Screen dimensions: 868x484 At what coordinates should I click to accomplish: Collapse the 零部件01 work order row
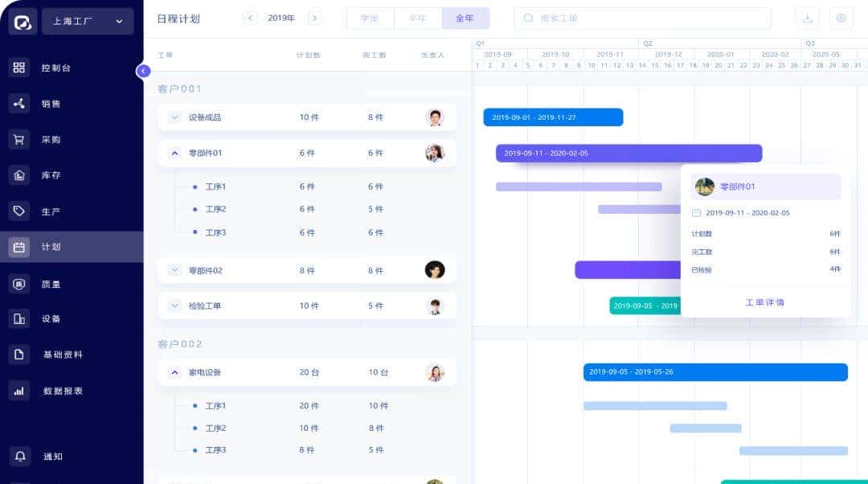tap(174, 153)
